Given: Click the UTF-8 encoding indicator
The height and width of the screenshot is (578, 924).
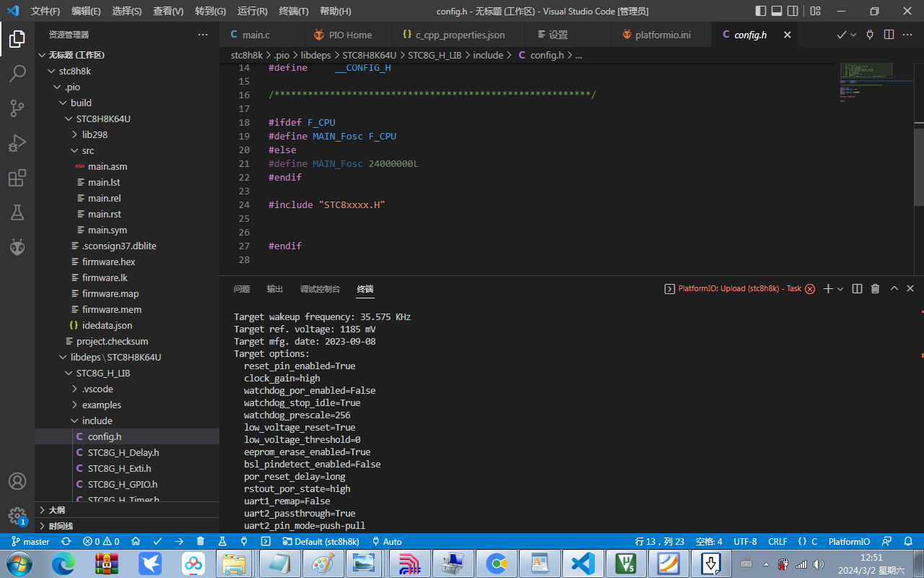Looking at the screenshot, I should click(x=745, y=541).
